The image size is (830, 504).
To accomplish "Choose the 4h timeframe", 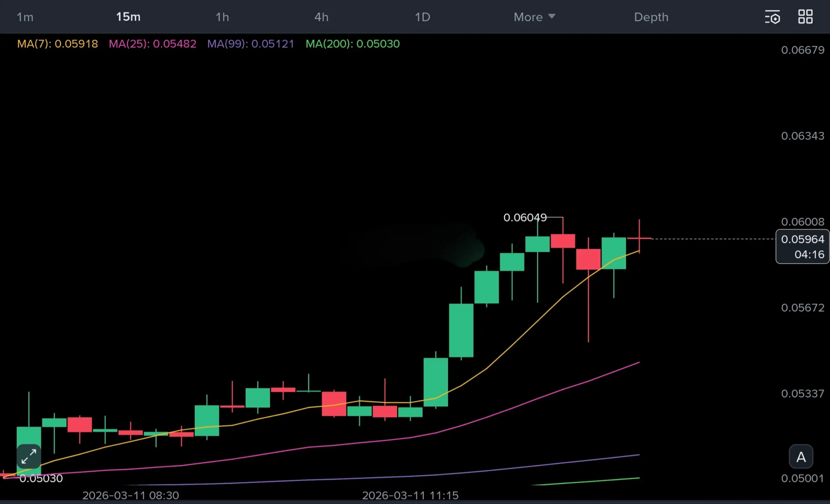I will point(321,17).
